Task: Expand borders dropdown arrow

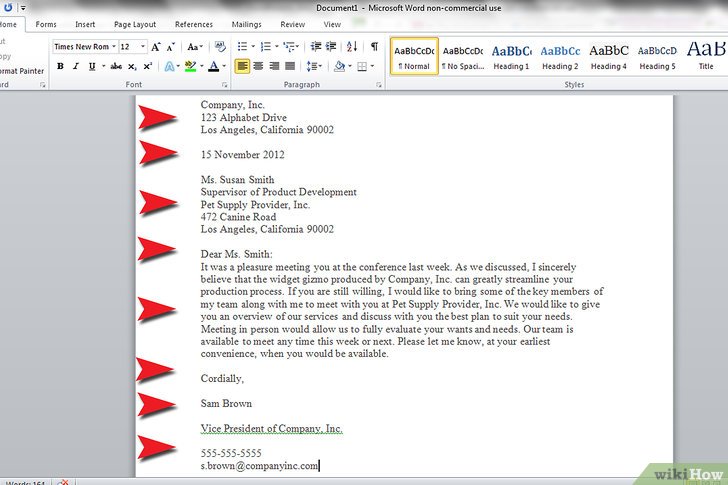Action: tap(372, 66)
